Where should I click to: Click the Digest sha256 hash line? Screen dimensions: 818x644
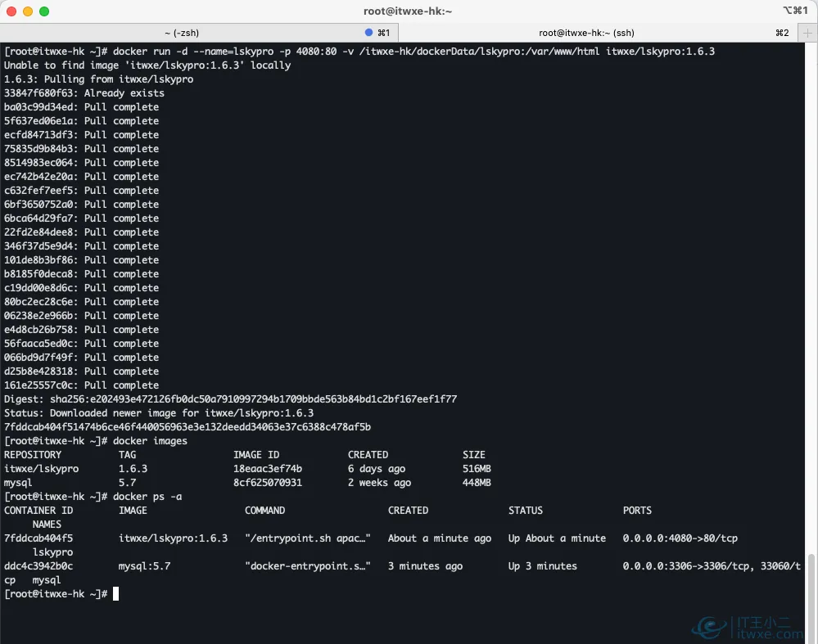pos(230,399)
